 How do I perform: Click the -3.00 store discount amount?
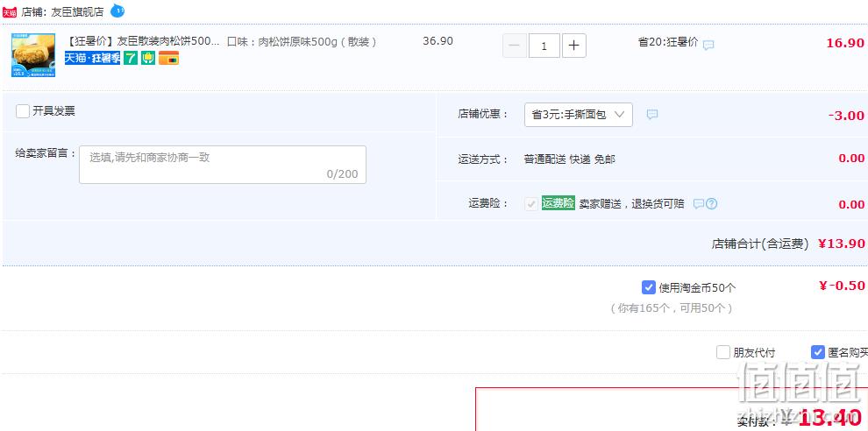846,116
